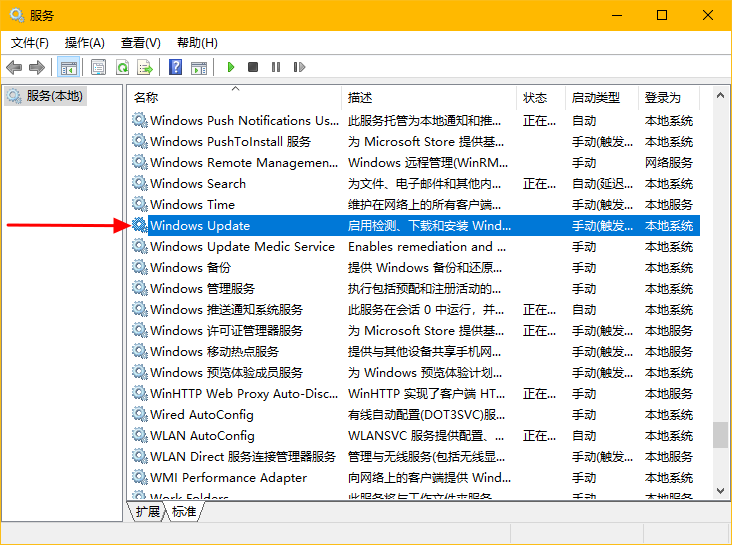Switch to the 标准 tab
The height and width of the screenshot is (545, 732).
184,512
